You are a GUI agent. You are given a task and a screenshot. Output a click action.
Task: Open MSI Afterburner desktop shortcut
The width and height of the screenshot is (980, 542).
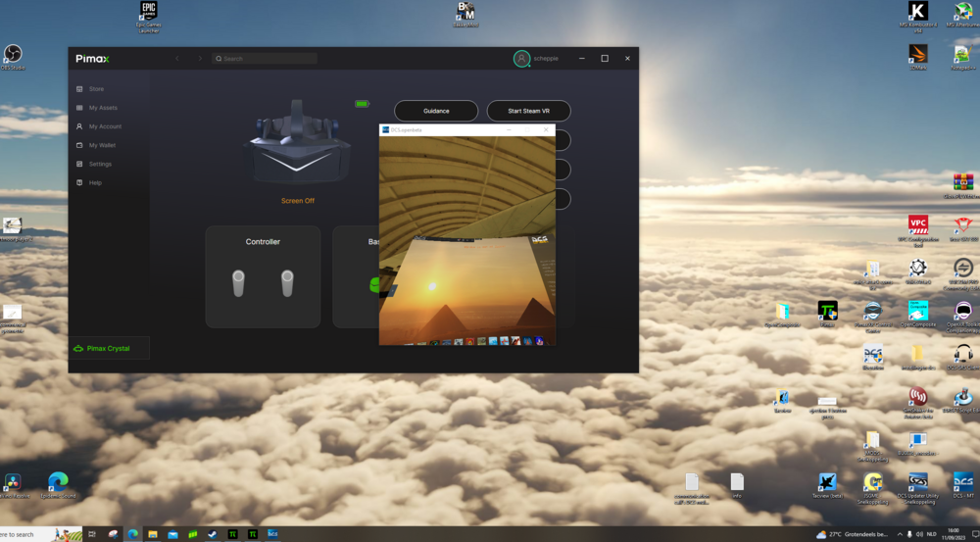tap(963, 15)
